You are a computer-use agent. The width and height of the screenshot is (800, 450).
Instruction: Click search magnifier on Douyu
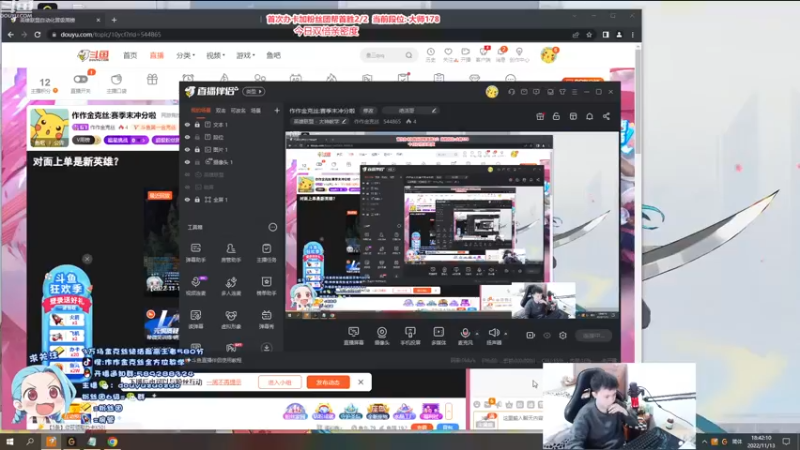click(409, 55)
